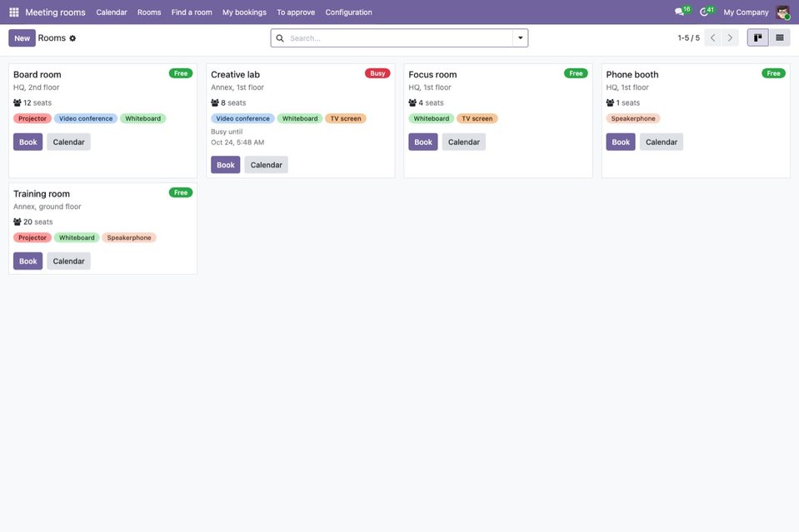Screen dimensions: 799x532
Task: Book the Phone booth
Action: pyautogui.click(x=621, y=142)
